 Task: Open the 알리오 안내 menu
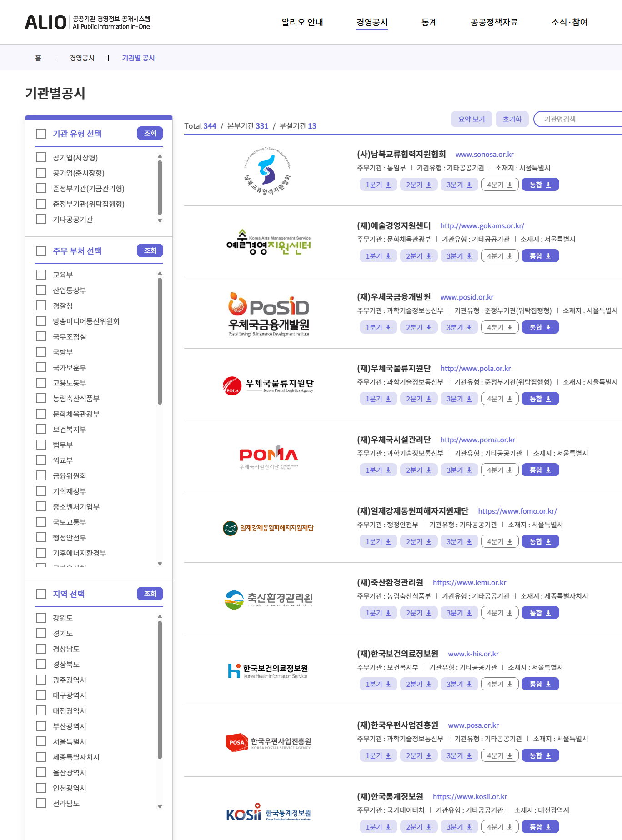pyautogui.click(x=302, y=22)
